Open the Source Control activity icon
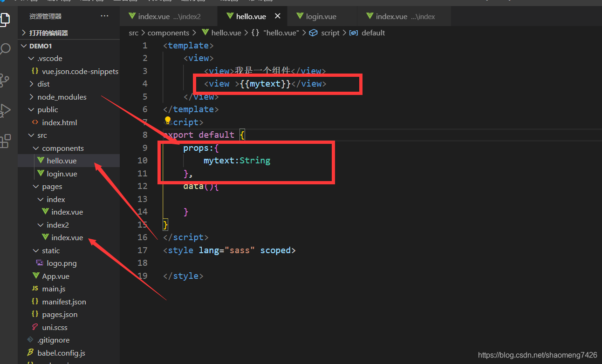Viewport: 602px width, 364px height. (x=5, y=80)
